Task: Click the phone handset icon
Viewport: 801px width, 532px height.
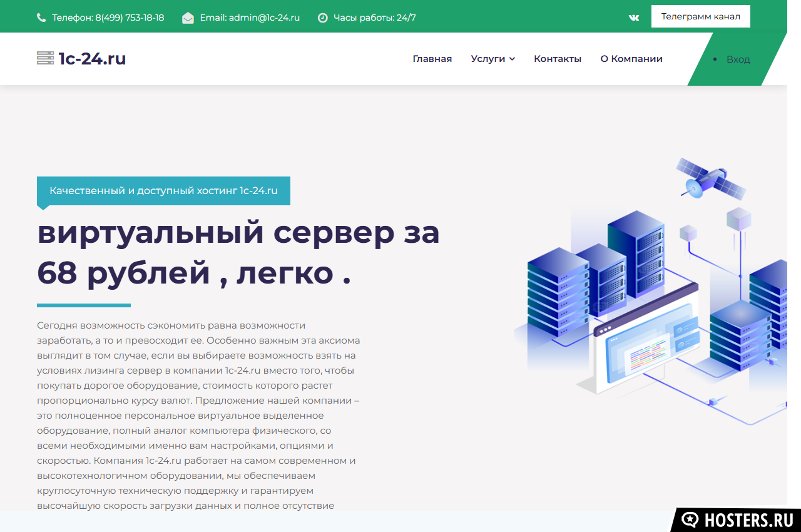Action: pyautogui.click(x=41, y=18)
